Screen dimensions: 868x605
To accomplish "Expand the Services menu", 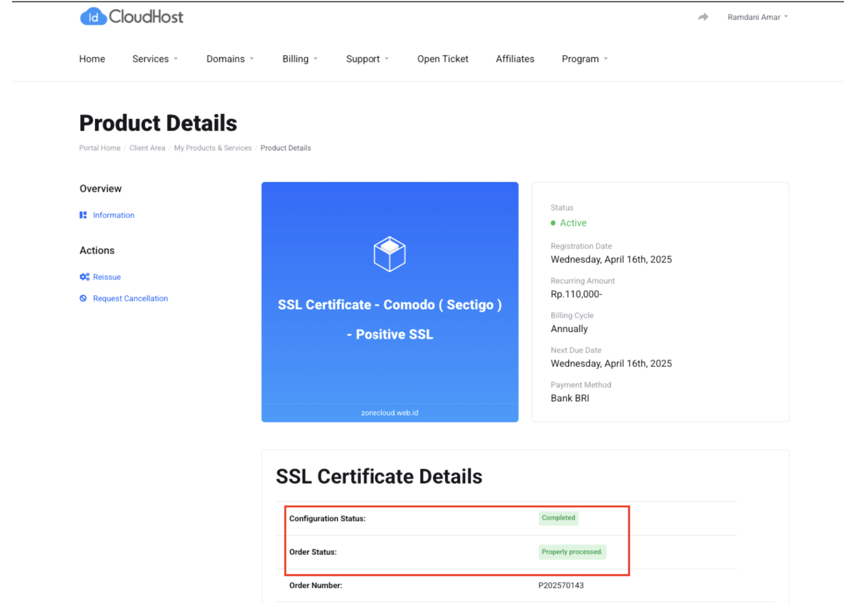I will point(155,59).
